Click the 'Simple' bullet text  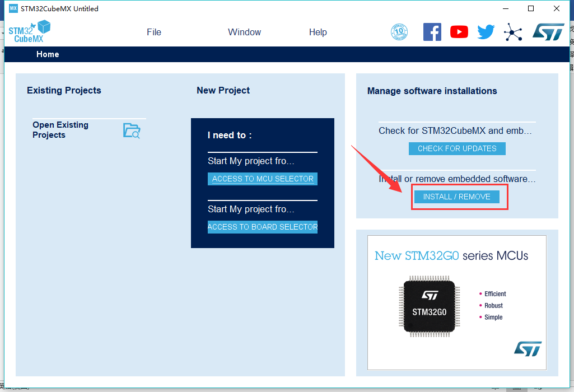[493, 318]
